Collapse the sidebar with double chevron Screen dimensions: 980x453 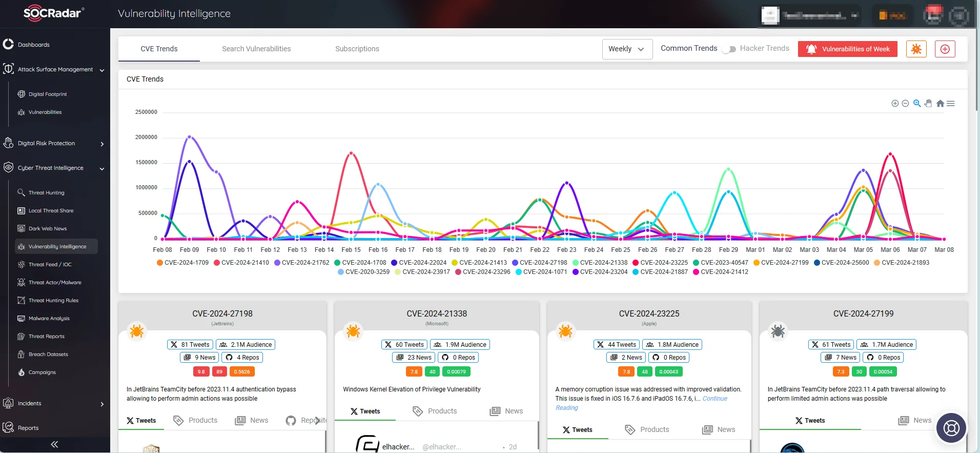[54, 444]
